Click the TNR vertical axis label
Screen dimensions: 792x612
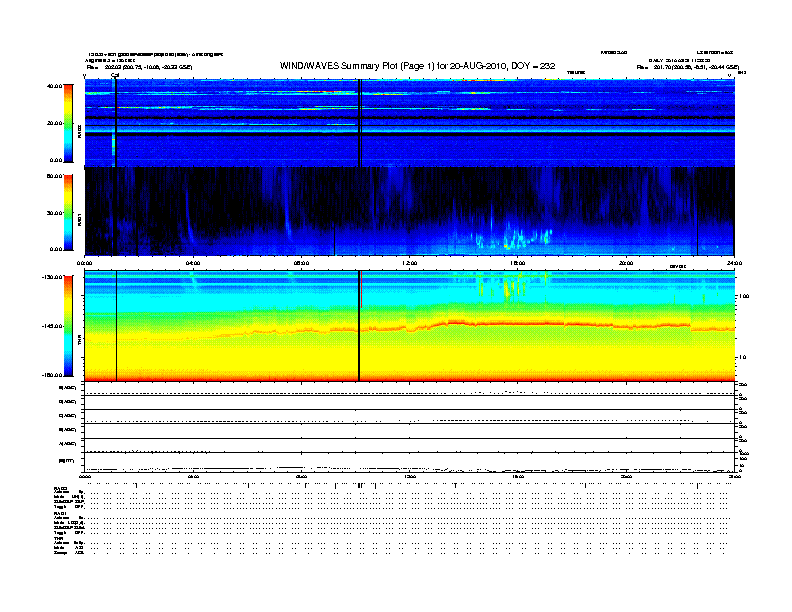click(x=79, y=342)
